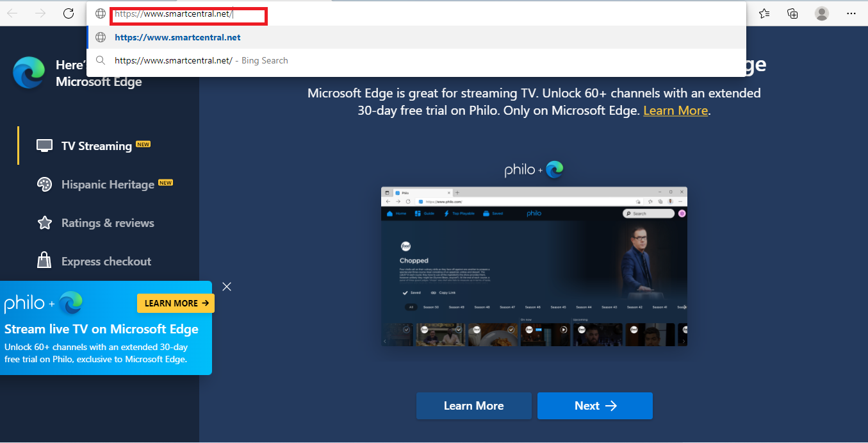
Task: Click the NEW badge beside TV Streaming
Action: [143, 144]
